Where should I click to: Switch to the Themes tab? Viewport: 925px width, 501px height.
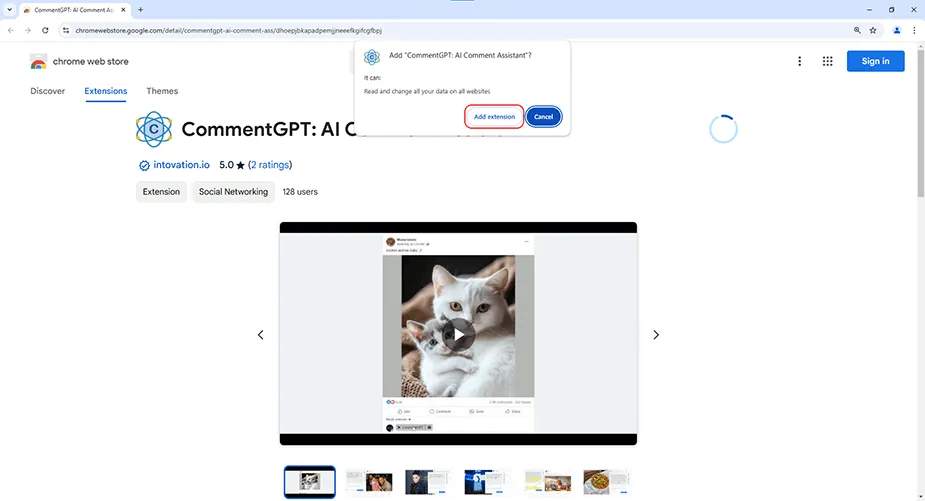162,91
